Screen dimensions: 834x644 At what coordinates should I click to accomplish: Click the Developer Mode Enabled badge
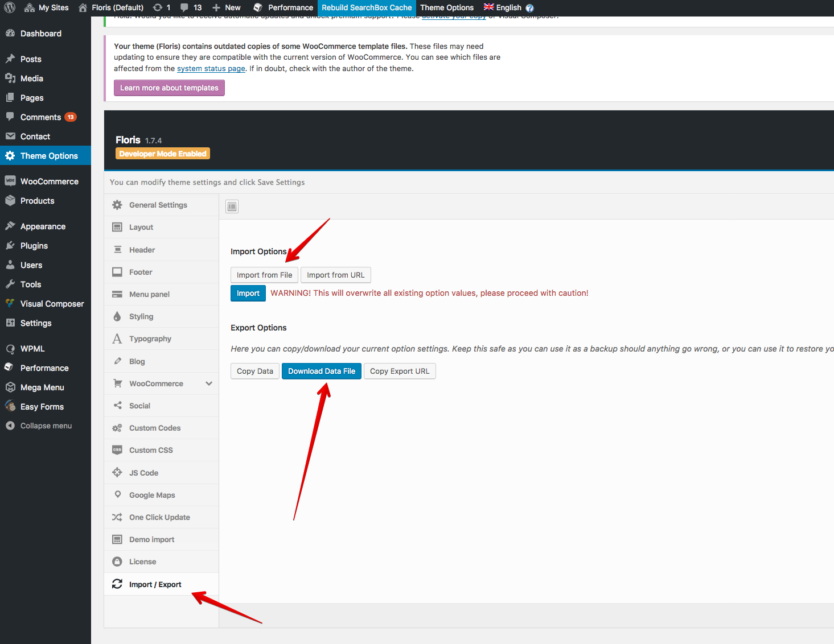click(x=163, y=154)
